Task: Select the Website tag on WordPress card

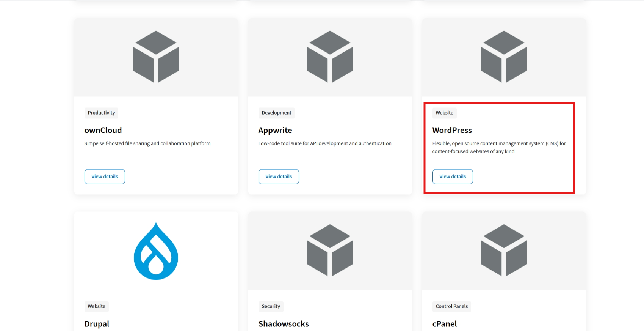Action: 444,113
